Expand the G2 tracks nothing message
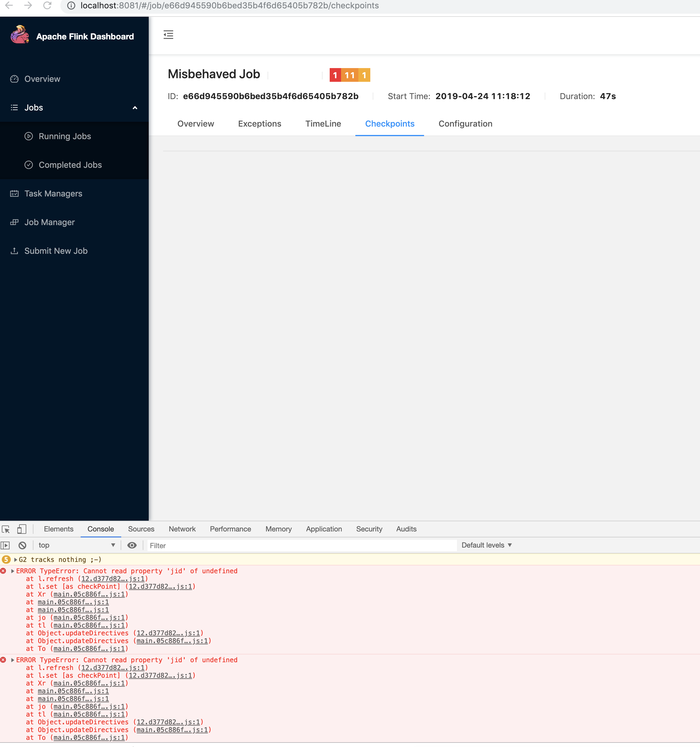Viewport: 700px width, 747px height. pos(16,560)
